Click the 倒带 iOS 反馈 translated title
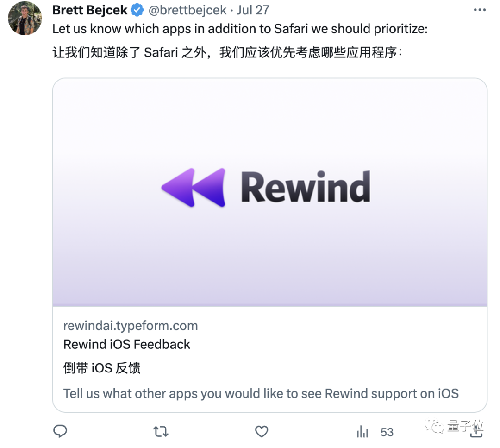 (x=102, y=368)
